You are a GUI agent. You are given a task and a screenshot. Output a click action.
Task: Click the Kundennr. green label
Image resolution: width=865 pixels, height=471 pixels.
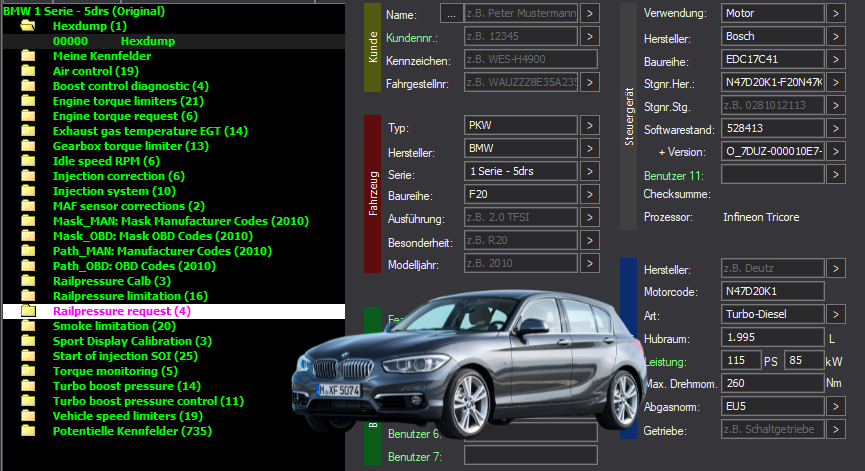(x=412, y=38)
